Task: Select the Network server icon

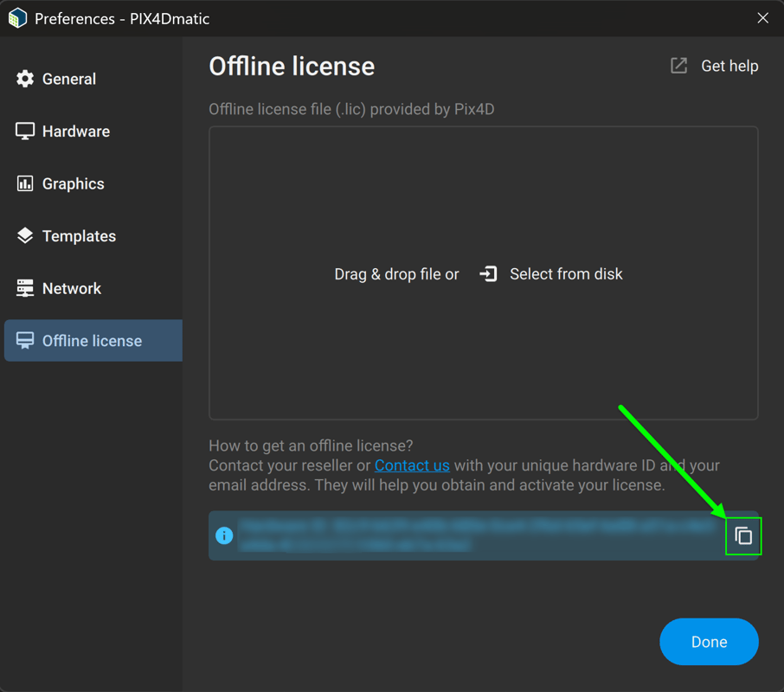Action: (26, 288)
